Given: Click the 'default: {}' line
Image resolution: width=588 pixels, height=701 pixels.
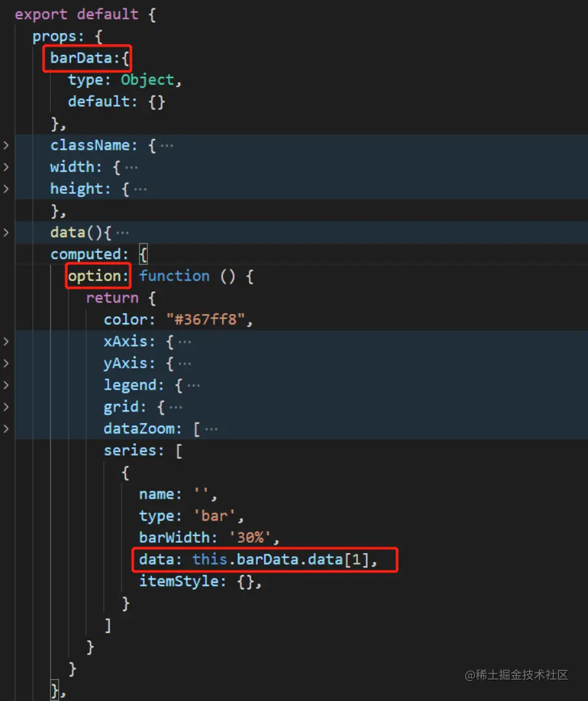Looking at the screenshot, I should tap(117, 101).
